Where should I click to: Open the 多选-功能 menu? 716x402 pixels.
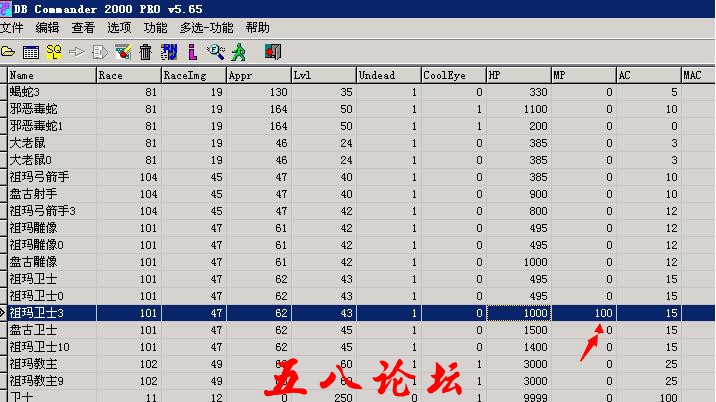tap(206, 28)
